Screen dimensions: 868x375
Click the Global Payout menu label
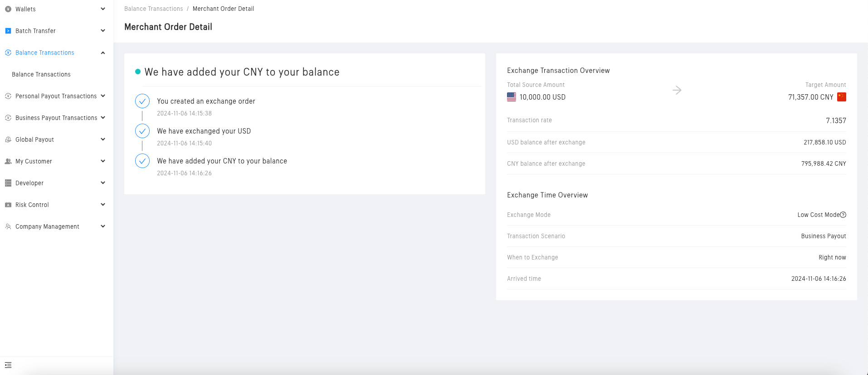pyautogui.click(x=34, y=139)
